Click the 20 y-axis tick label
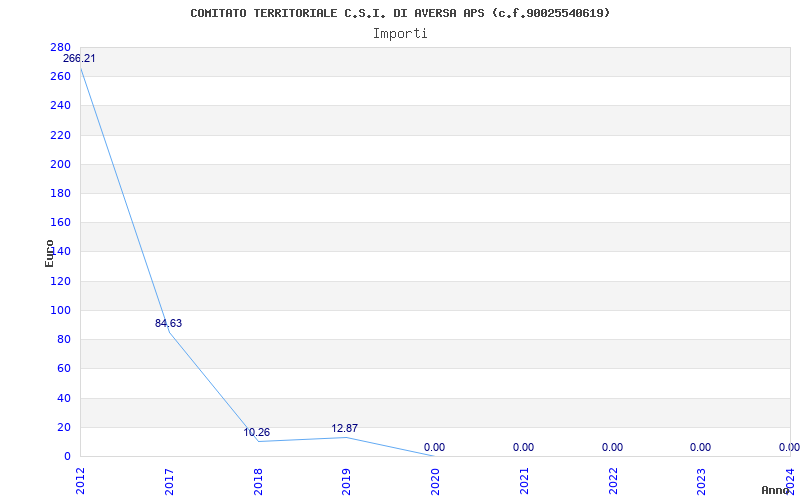The height and width of the screenshot is (500, 800). click(63, 427)
